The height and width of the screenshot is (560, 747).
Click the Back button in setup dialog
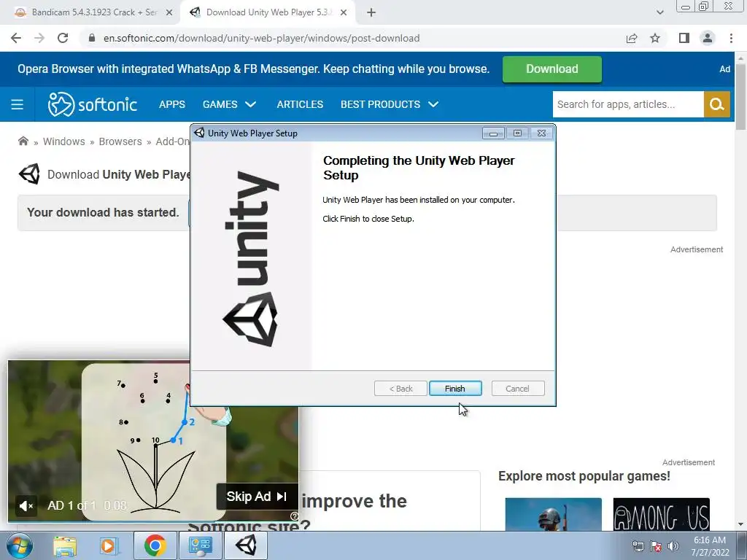(400, 389)
